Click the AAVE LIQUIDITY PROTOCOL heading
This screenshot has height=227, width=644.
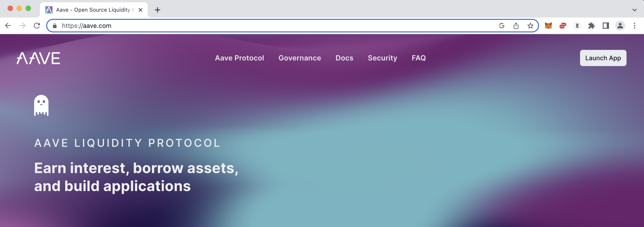128,143
